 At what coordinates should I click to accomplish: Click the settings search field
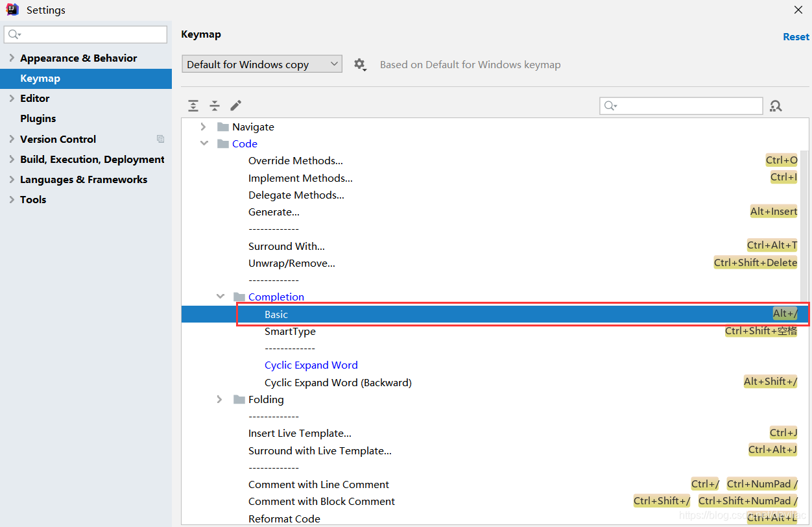[x=86, y=34]
